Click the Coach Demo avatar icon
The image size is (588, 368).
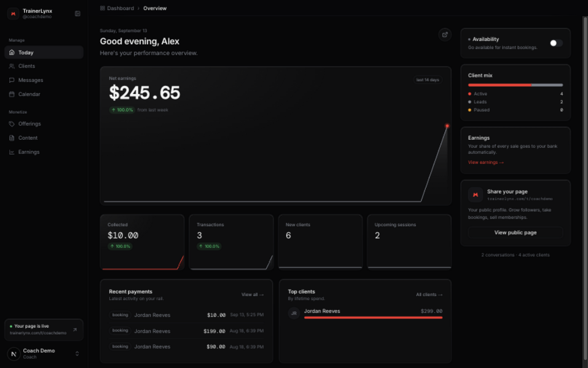point(14,354)
